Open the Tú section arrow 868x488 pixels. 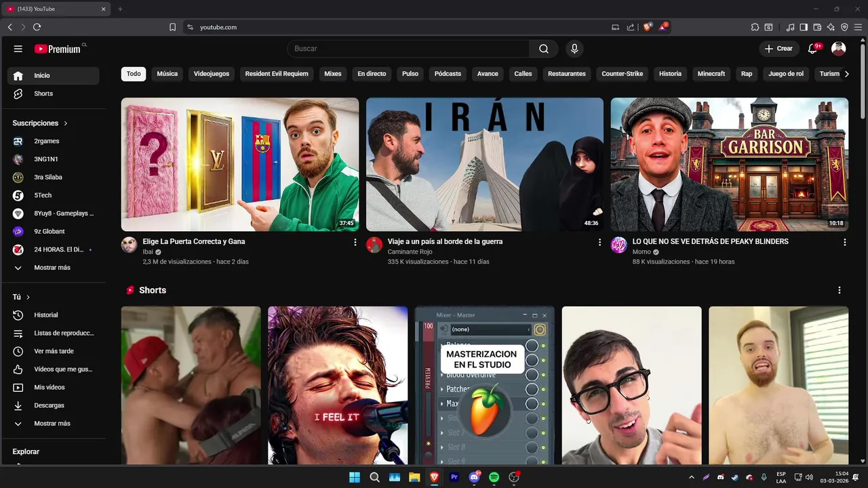(28, 297)
